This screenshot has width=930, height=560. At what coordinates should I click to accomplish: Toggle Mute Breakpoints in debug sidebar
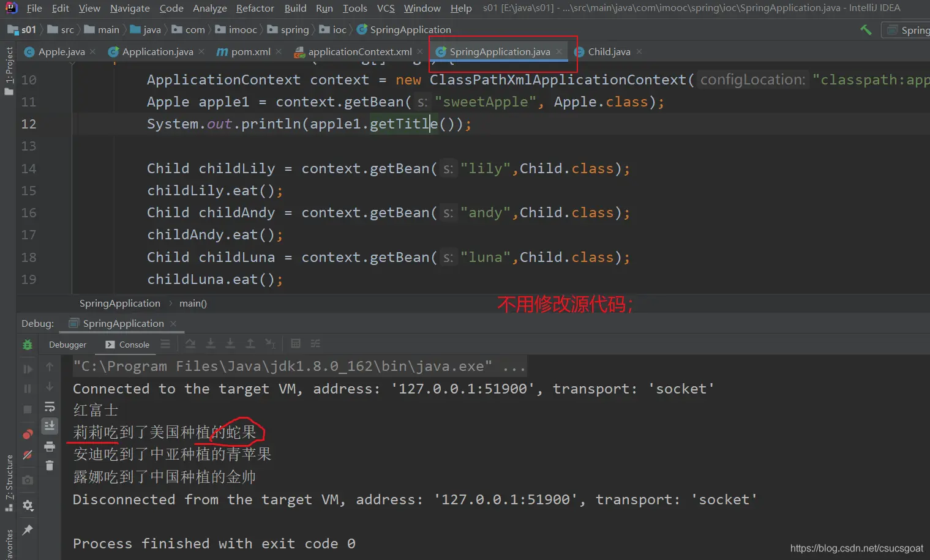click(x=28, y=455)
